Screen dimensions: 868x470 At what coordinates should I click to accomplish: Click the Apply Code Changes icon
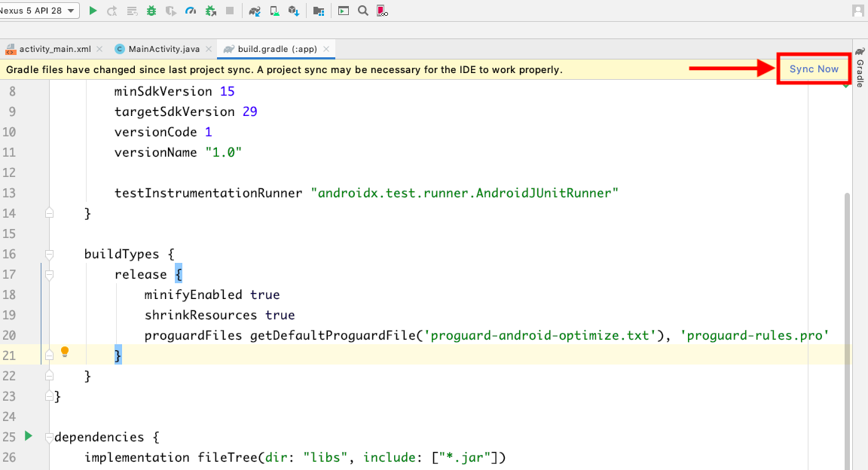pyautogui.click(x=132, y=11)
